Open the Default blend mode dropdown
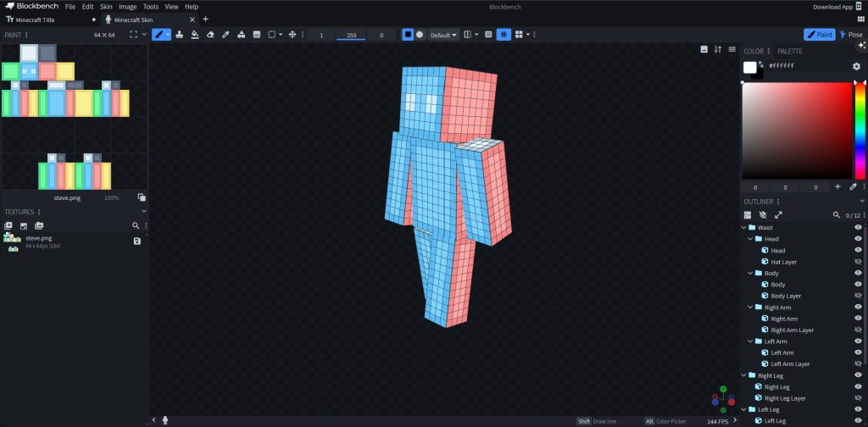Viewport: 868px width, 427px height. point(443,35)
